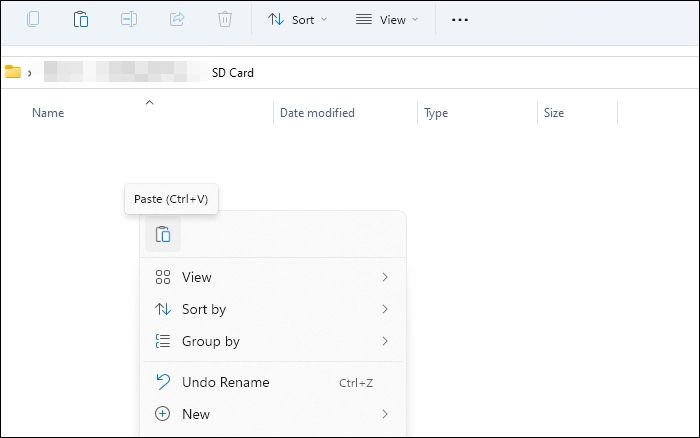Click the Copy icon in toolbar
The image size is (700, 438).
pos(34,19)
